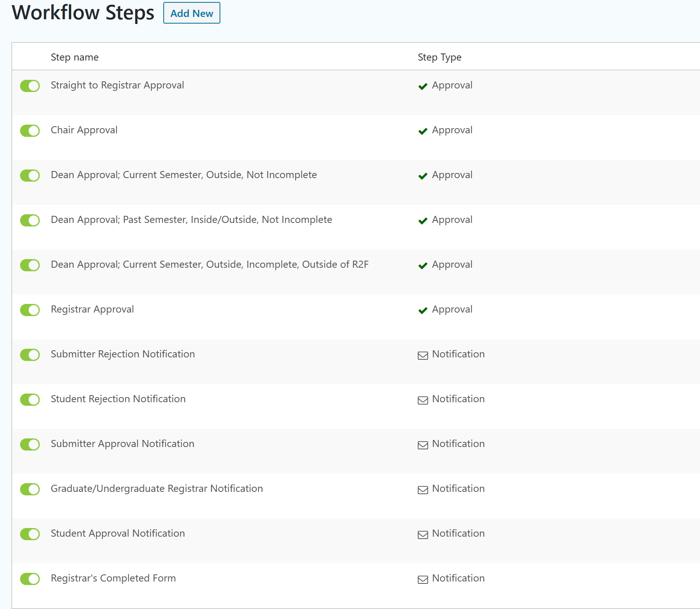Toggle Dean Approval Past Semester step switch

(x=30, y=220)
